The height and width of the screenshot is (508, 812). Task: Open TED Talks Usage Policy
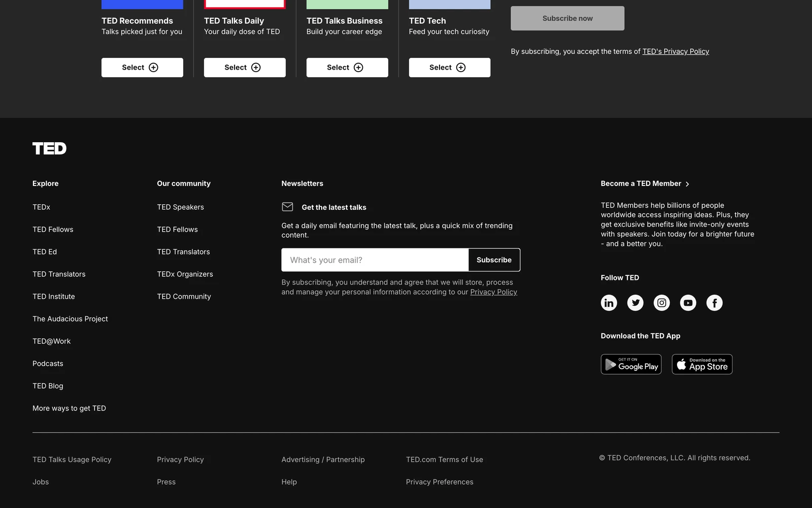click(72, 460)
